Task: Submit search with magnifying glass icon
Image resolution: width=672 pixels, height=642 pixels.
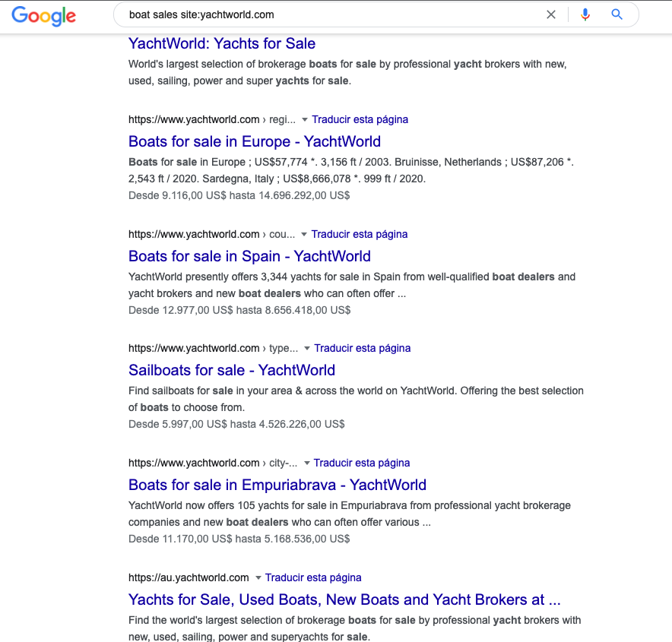Action: (617, 14)
